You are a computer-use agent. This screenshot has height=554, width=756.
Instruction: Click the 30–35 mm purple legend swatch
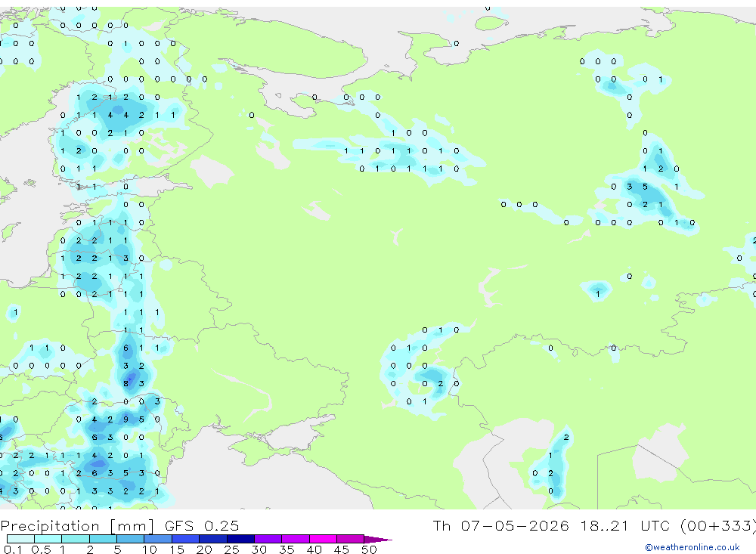(268, 539)
